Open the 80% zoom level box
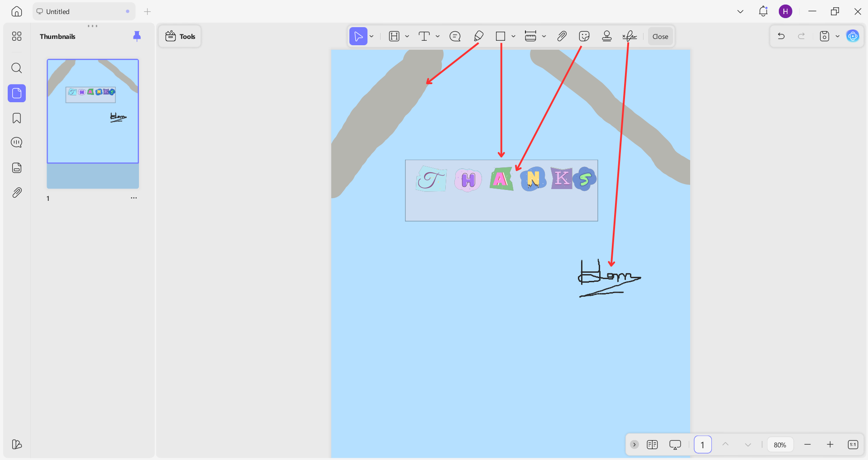 (x=780, y=445)
